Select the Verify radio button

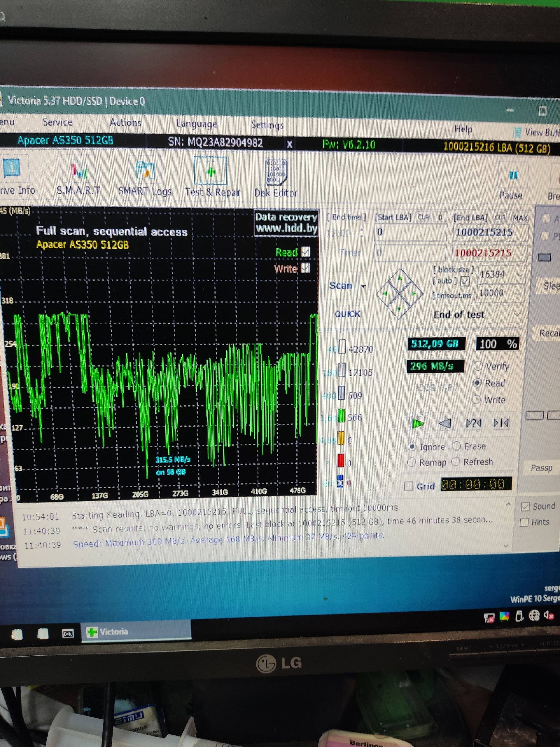tap(478, 366)
